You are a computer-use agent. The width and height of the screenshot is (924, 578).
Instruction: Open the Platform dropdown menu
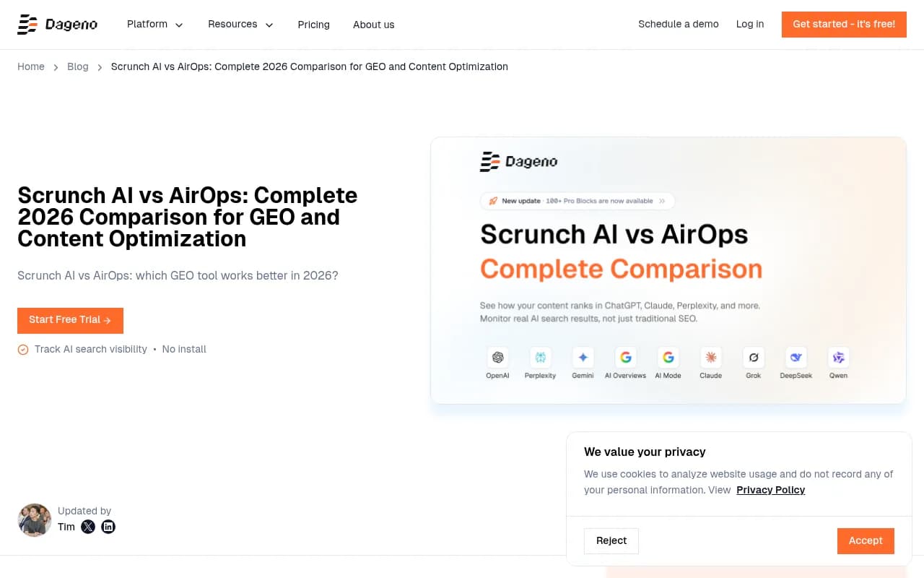tap(155, 25)
